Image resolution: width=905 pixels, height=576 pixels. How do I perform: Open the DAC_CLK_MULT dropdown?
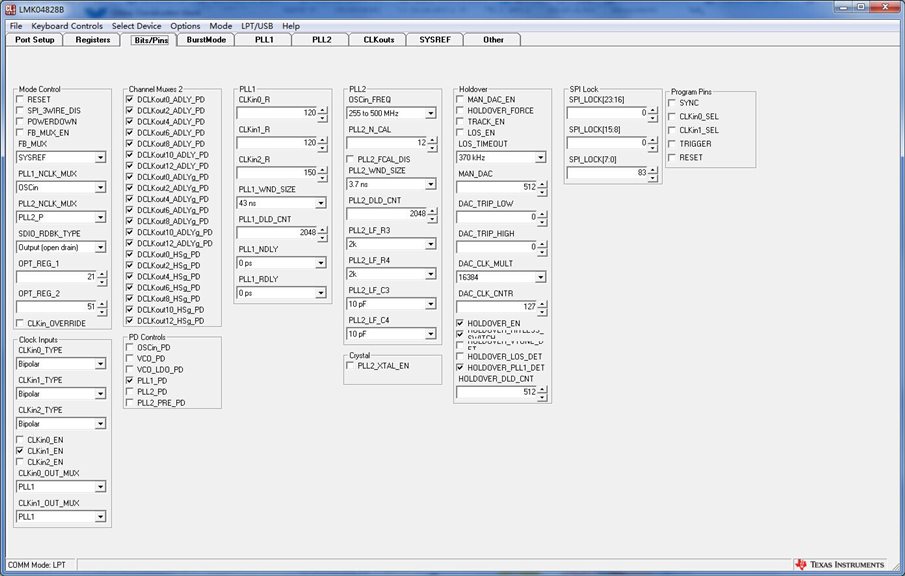(501, 277)
